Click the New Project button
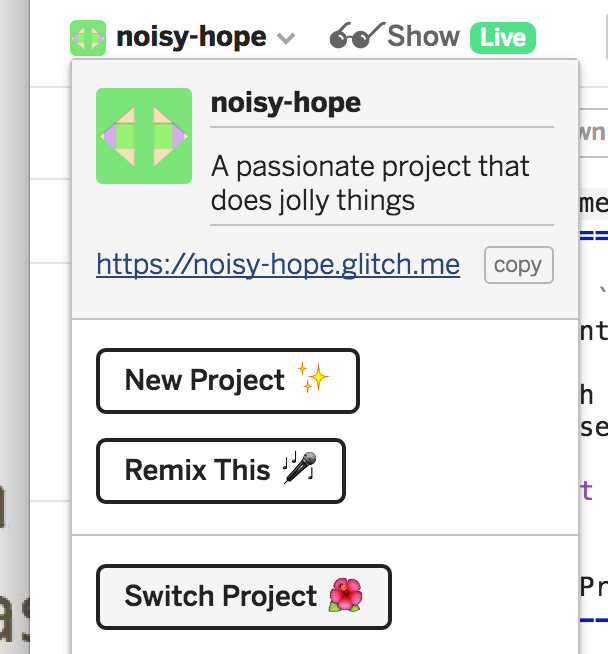This screenshot has width=608, height=654. click(228, 381)
